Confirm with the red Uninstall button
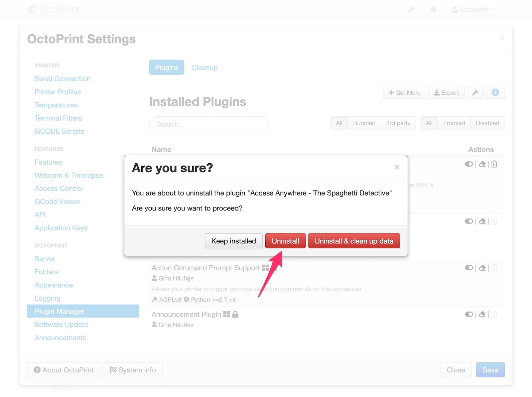Screen dimensions: 532x397 tap(285, 241)
